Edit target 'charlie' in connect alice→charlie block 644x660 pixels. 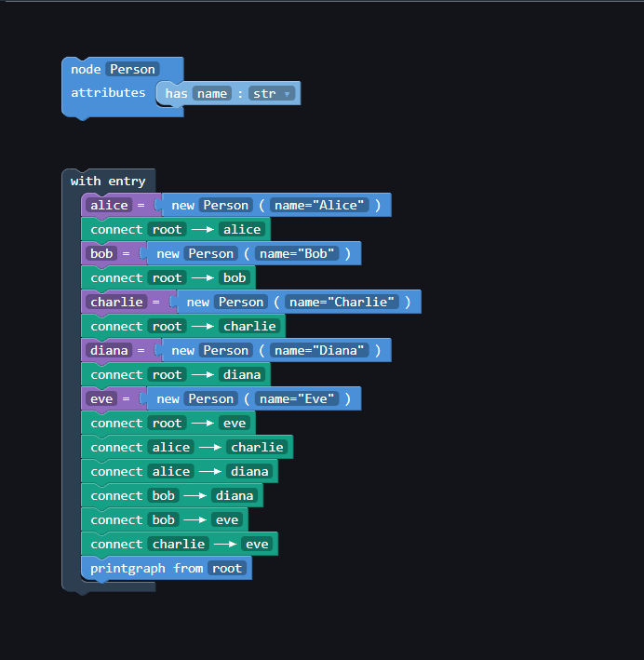[257, 447]
